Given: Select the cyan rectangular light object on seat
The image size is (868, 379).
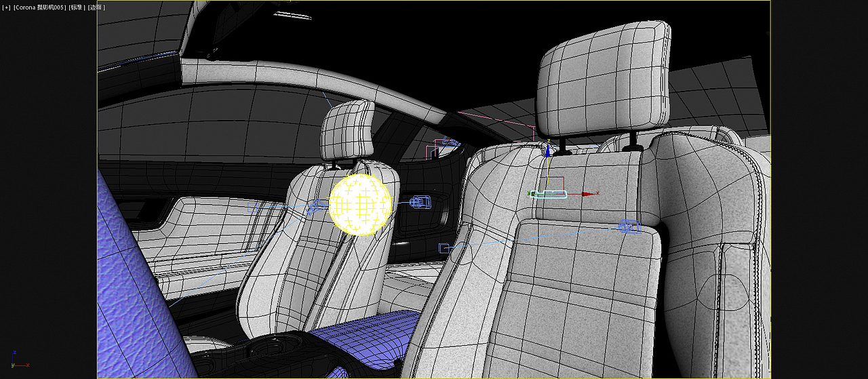Looking at the screenshot, I should point(549,195).
